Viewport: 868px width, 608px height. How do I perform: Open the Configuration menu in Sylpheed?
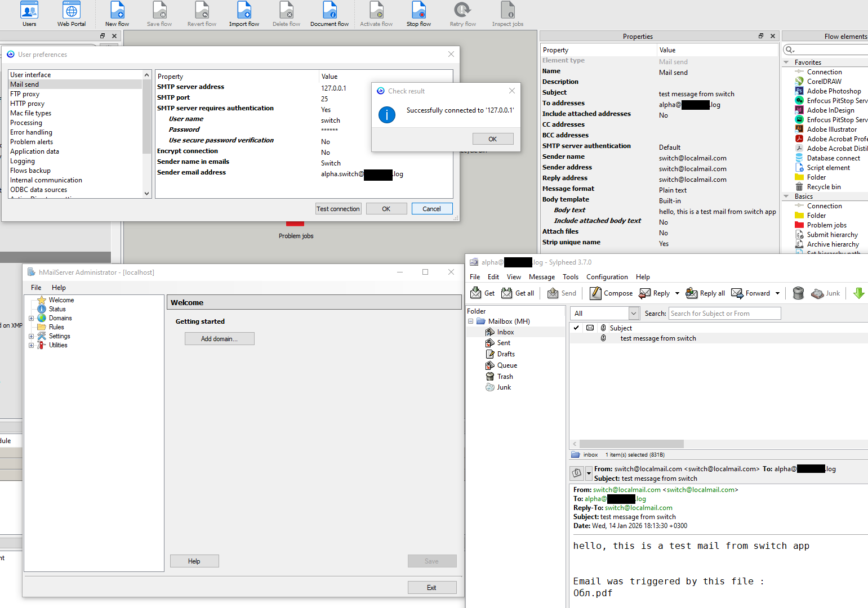pos(607,277)
